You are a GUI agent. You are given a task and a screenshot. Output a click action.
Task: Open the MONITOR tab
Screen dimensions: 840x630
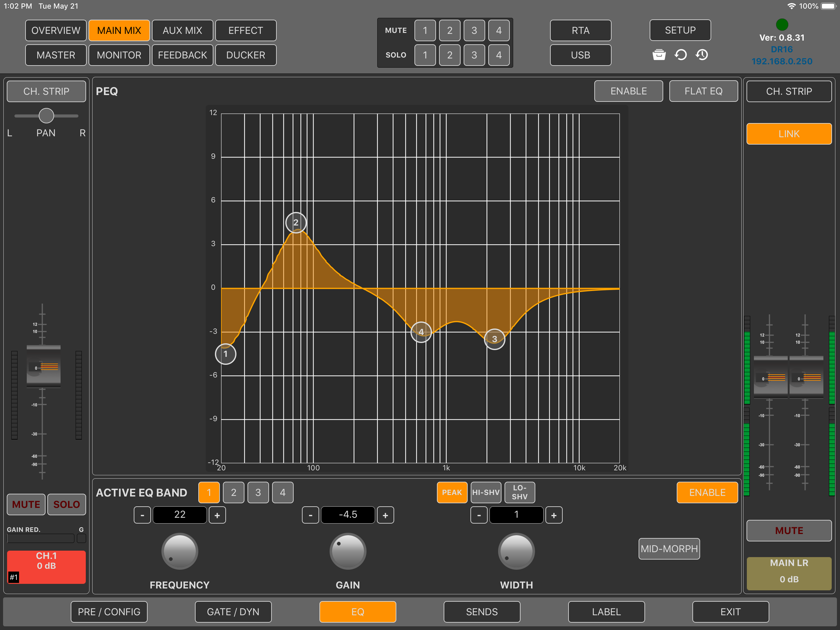(119, 55)
